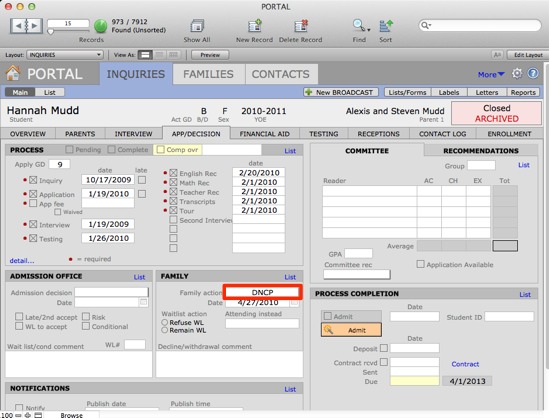Expand the More menu
The image size is (549, 418).
tap(491, 75)
